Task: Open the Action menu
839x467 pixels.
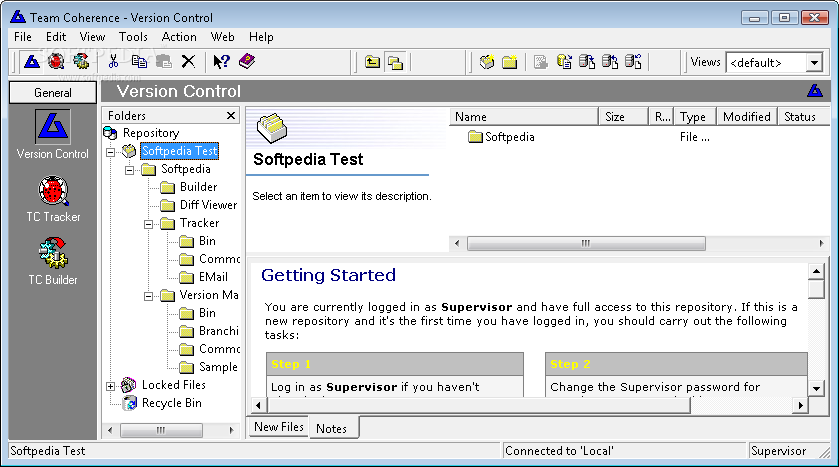Action: coord(179,37)
